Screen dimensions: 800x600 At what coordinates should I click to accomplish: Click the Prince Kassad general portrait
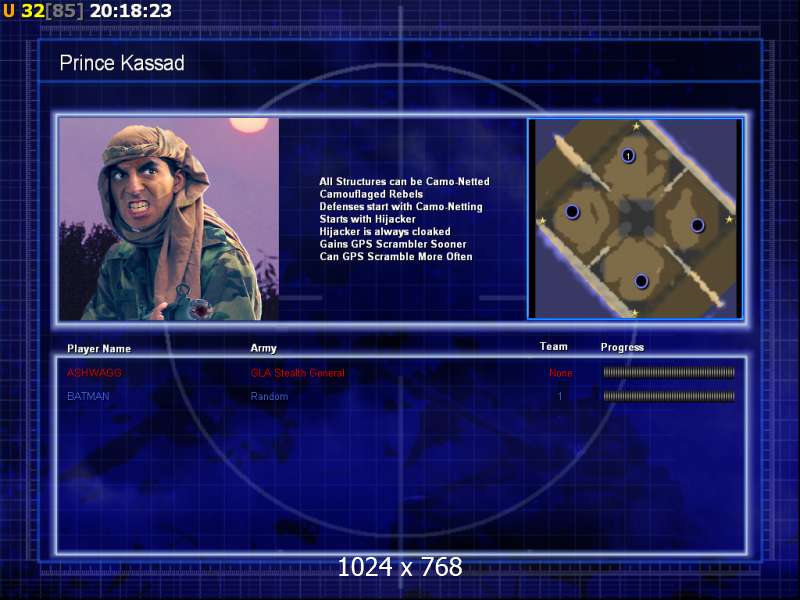point(169,219)
